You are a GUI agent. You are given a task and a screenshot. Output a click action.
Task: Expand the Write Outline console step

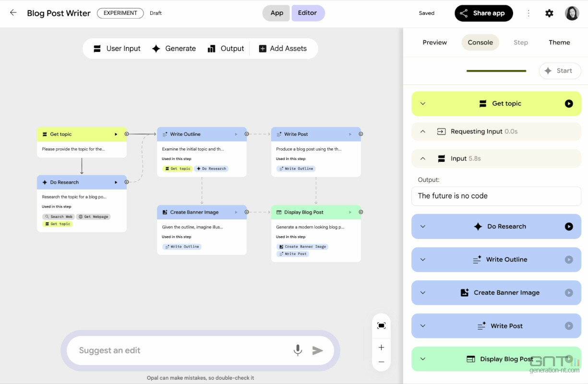[x=423, y=260]
